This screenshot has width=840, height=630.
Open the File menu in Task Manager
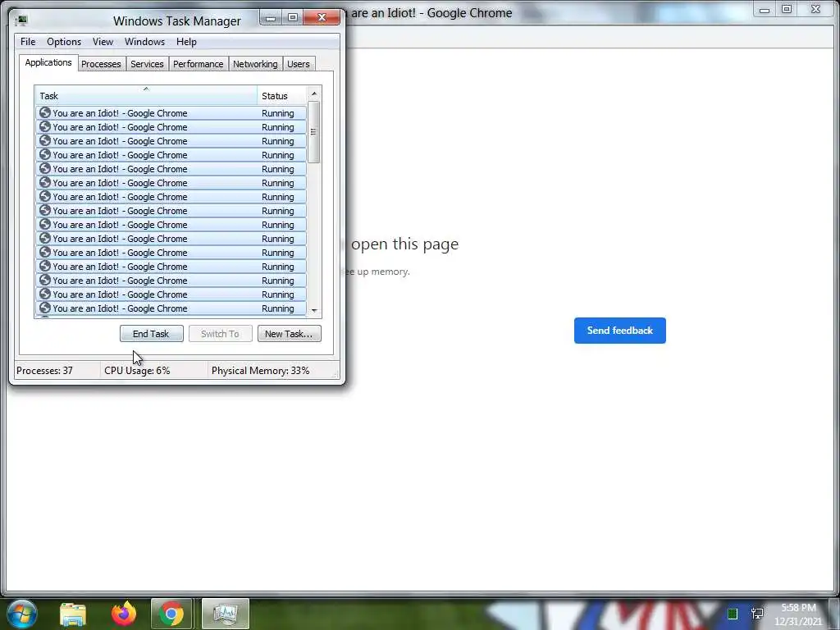pos(28,42)
